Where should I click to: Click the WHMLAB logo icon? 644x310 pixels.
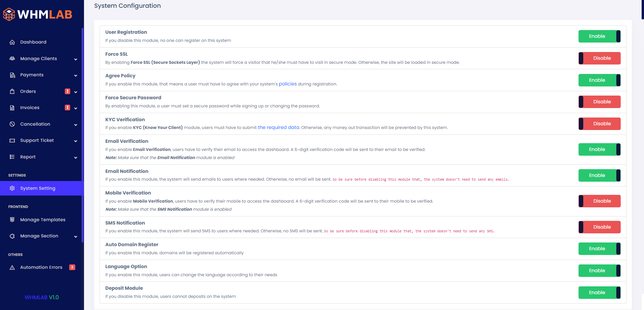click(9, 14)
